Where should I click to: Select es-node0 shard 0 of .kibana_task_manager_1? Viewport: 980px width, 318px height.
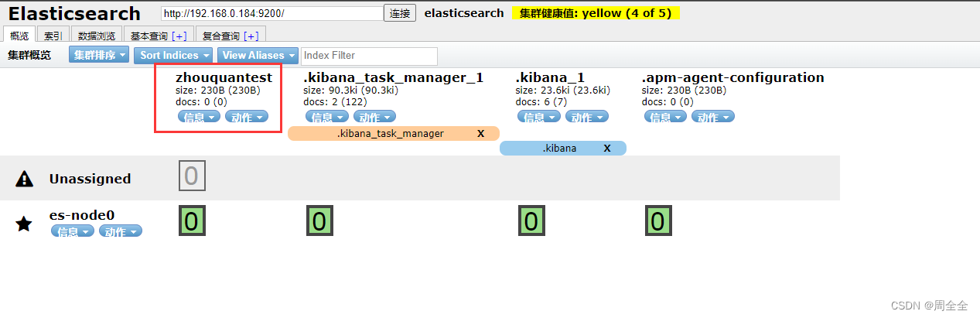point(319,221)
